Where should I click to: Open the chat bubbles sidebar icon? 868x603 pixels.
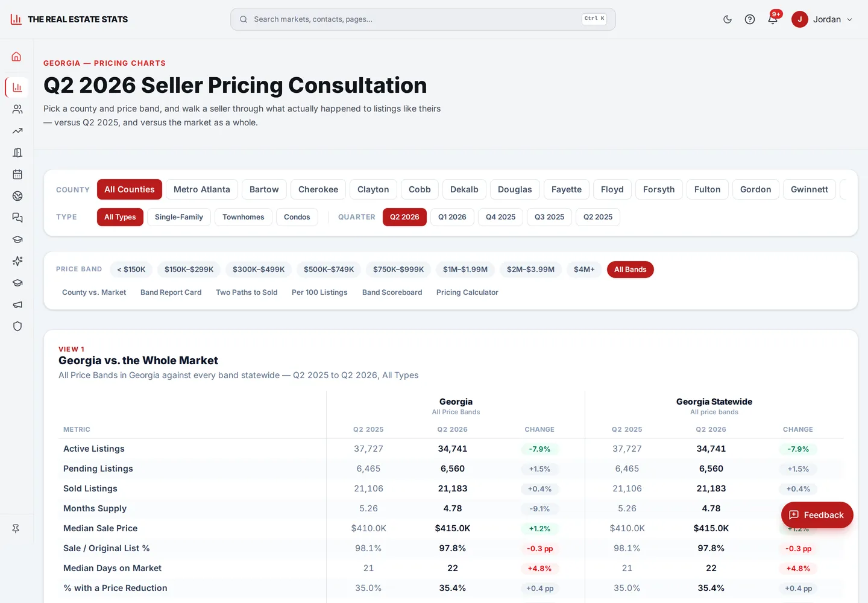[17, 218]
